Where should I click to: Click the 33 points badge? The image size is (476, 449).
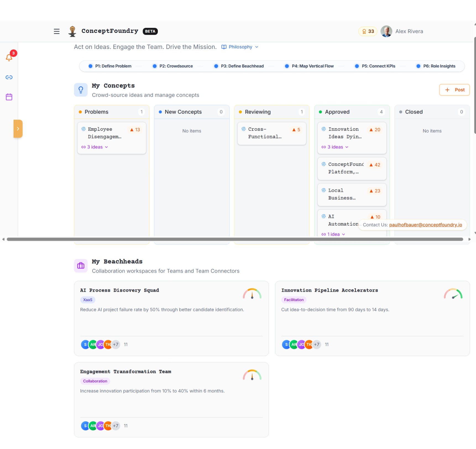tap(368, 31)
